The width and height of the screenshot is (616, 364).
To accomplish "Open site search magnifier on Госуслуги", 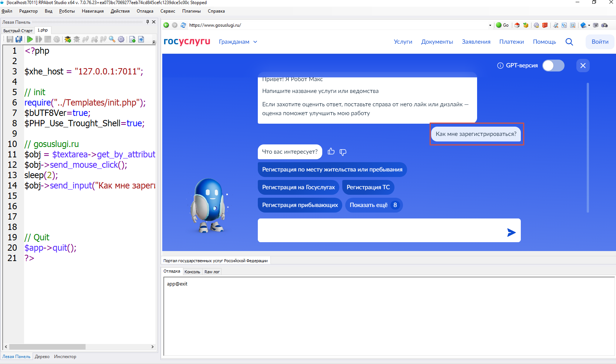I will (569, 42).
